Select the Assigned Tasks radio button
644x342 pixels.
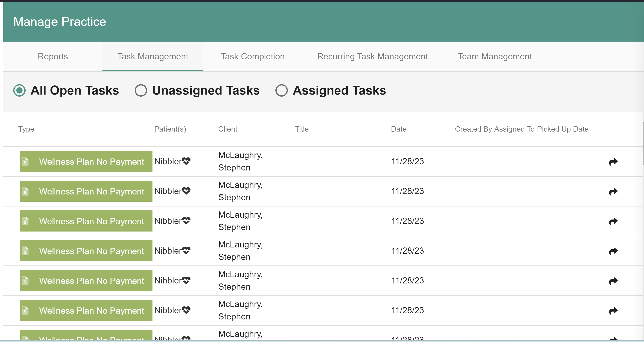pos(281,90)
